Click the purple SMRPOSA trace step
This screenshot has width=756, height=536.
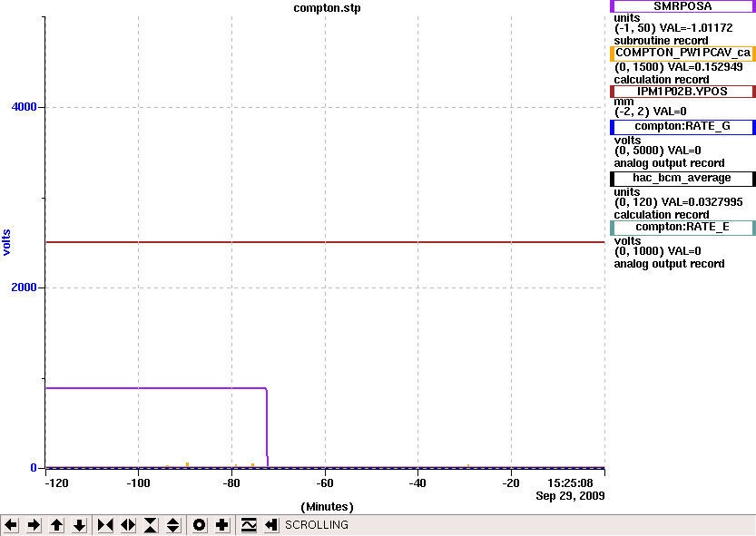click(267, 427)
